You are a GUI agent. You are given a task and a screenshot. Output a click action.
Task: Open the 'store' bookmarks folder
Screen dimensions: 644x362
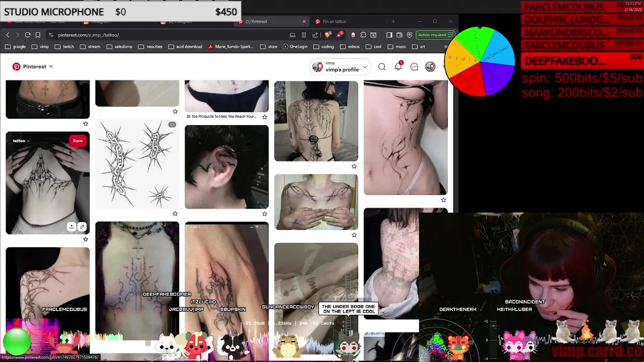269,46
